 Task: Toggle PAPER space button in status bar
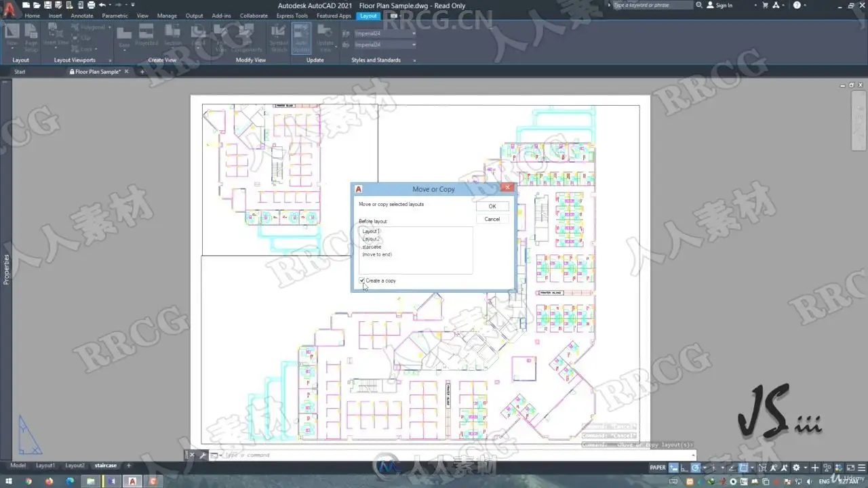[x=658, y=468]
